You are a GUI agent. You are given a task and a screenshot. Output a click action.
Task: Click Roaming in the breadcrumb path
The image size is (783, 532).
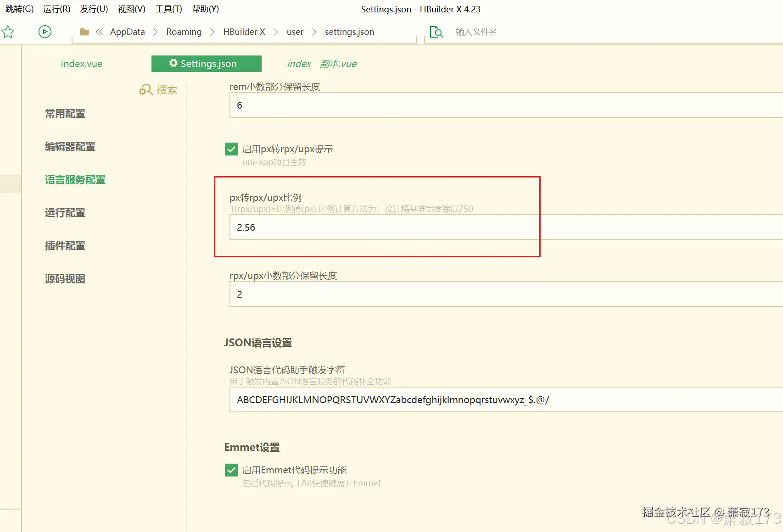[184, 32]
